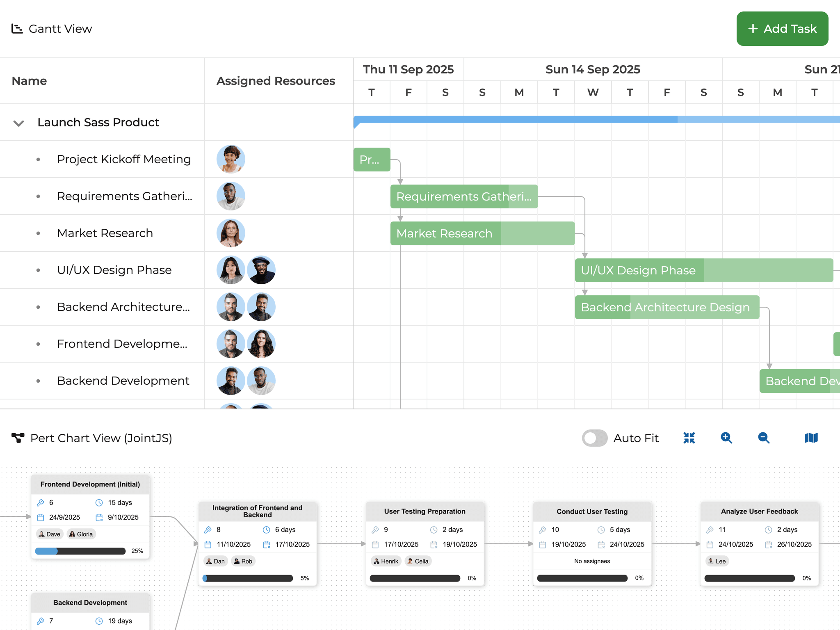
Task: Click the Pert Chart View icon
Action: tap(18, 438)
